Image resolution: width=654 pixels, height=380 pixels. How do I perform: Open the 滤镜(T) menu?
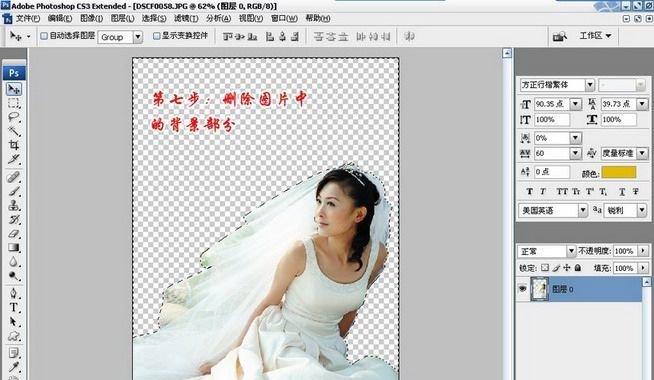pos(186,18)
